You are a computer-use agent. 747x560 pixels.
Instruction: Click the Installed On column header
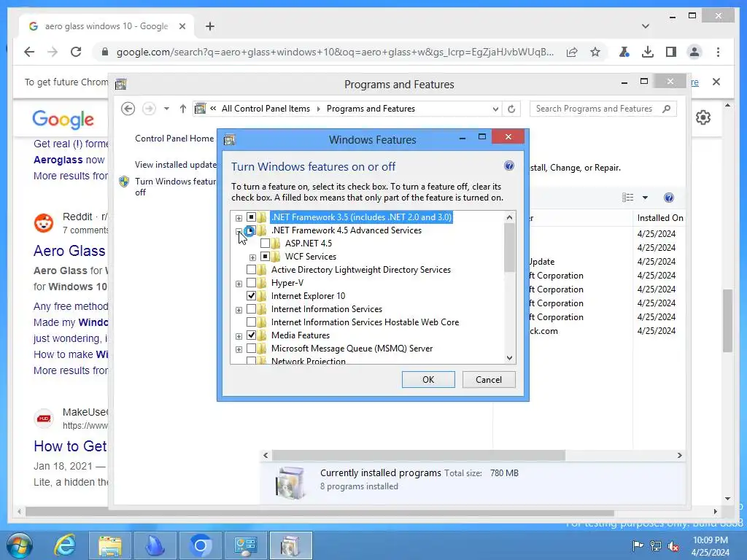(x=659, y=218)
